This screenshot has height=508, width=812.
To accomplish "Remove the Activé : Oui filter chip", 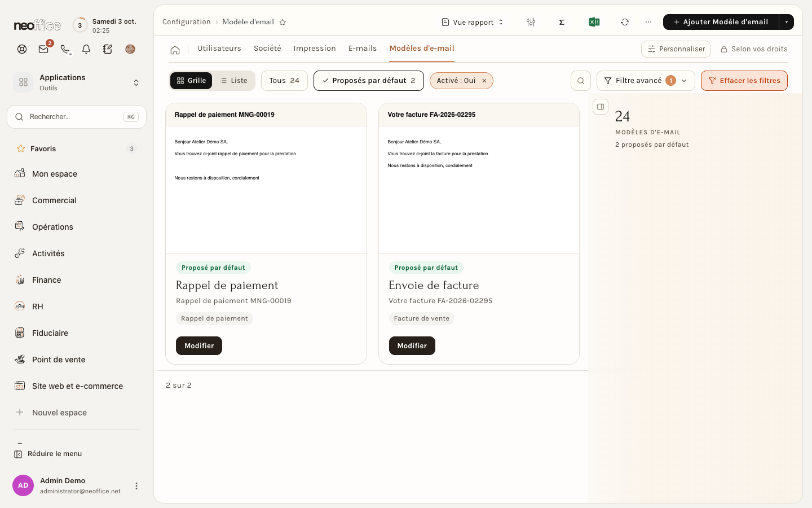I will click(484, 81).
